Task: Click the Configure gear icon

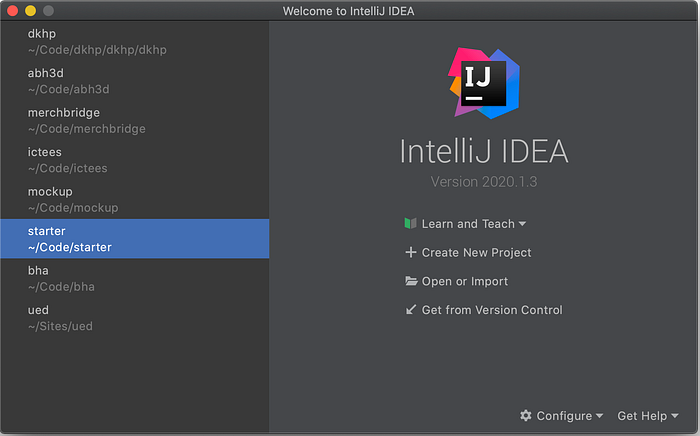Action: click(x=526, y=415)
